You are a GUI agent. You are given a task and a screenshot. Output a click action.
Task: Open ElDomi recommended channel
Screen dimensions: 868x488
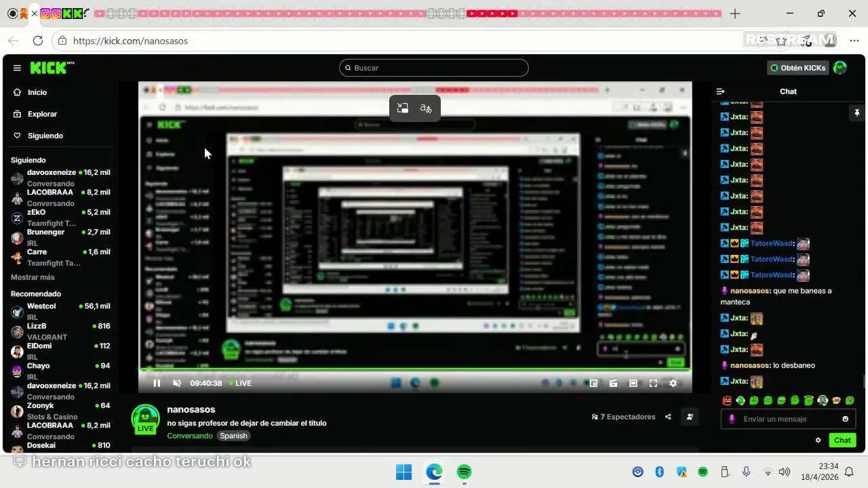(60, 351)
